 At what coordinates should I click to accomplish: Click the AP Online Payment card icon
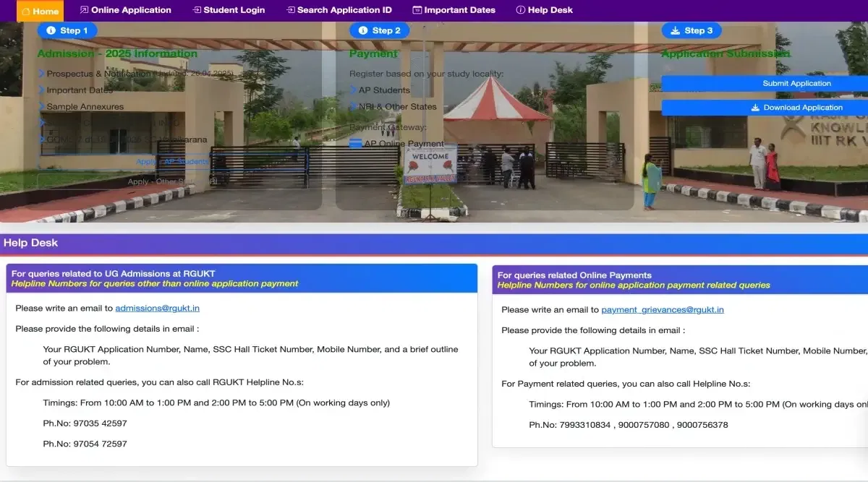coord(355,144)
